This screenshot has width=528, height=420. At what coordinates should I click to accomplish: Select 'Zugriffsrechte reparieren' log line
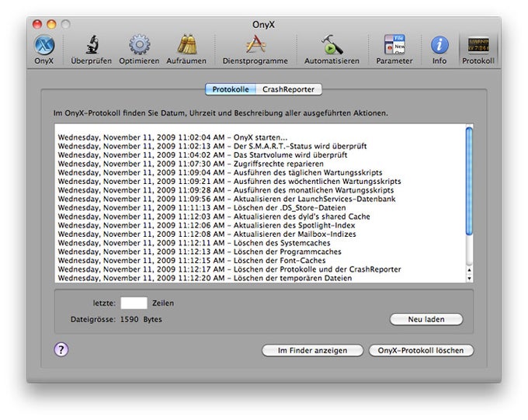[x=190, y=164]
